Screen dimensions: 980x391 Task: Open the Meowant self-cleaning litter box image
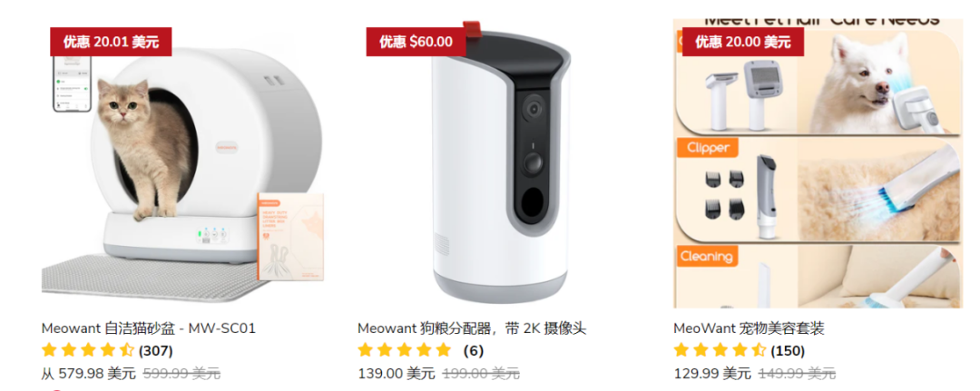[183, 163]
